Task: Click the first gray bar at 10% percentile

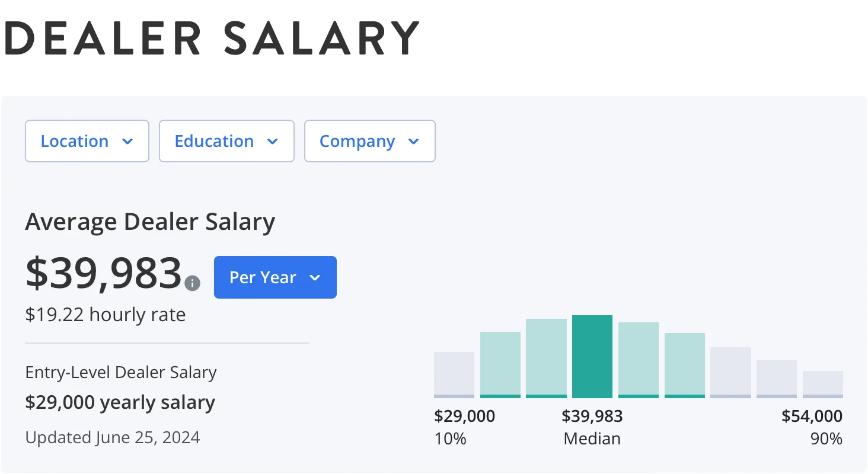Action: 454,374
